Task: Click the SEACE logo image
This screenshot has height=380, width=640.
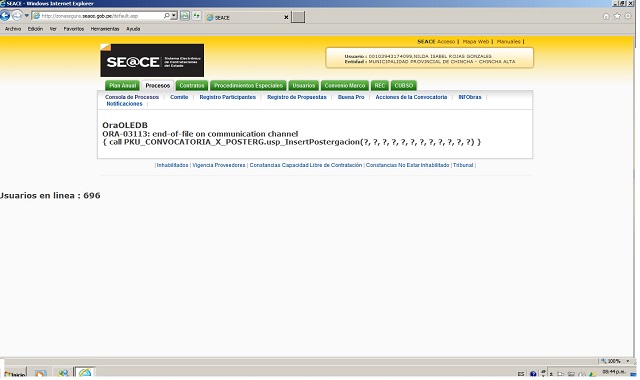Action: pyautogui.click(x=152, y=60)
